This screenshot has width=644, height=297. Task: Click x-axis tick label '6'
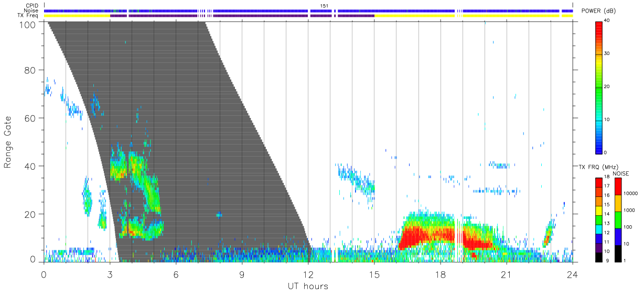point(176,274)
